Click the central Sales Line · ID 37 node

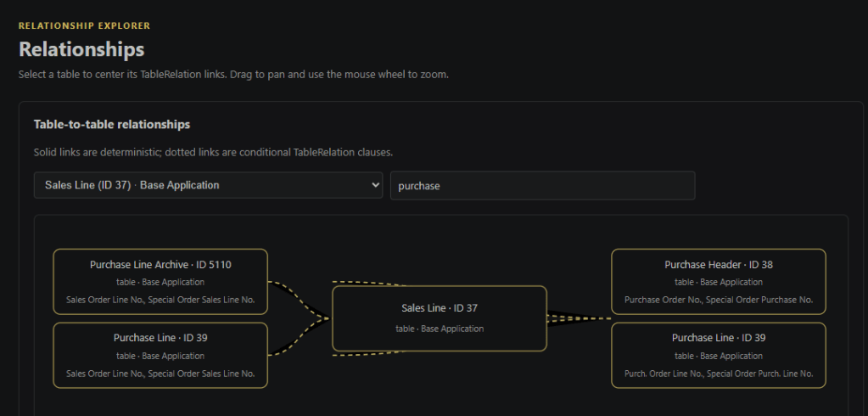tap(440, 318)
